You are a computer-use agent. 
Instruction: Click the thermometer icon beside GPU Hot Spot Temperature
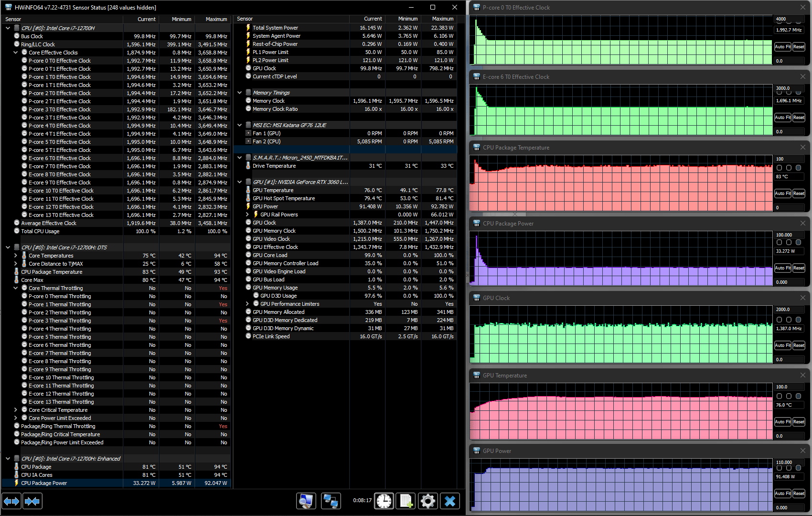248,198
